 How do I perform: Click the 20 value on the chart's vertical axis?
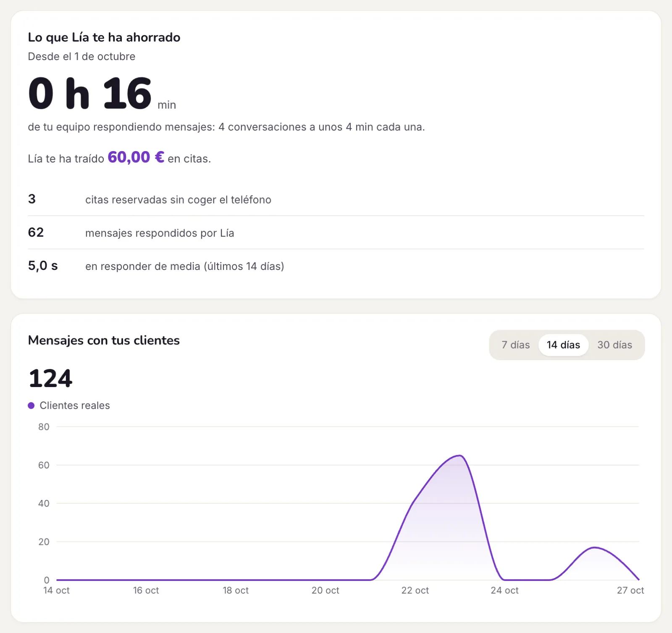(44, 542)
